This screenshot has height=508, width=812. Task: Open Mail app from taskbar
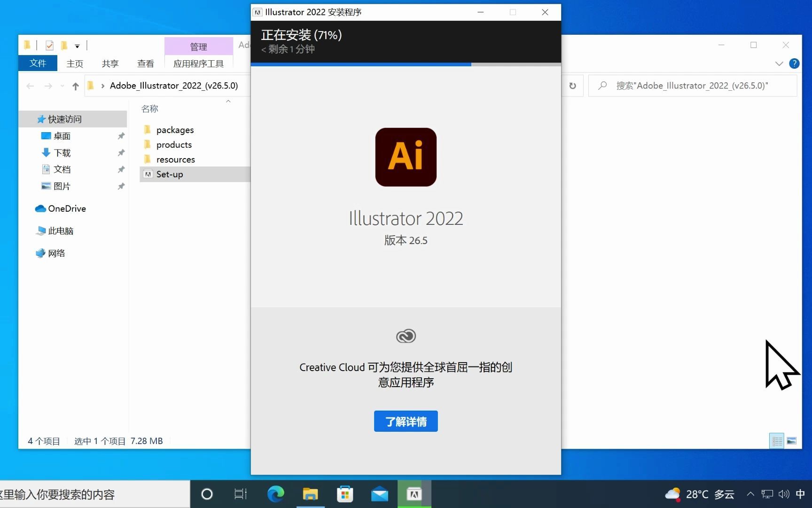(x=379, y=494)
